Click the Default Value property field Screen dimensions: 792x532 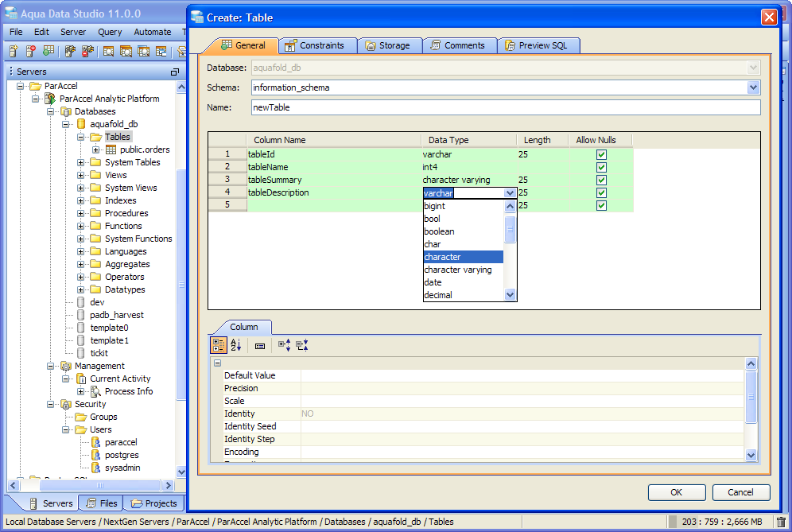point(522,375)
